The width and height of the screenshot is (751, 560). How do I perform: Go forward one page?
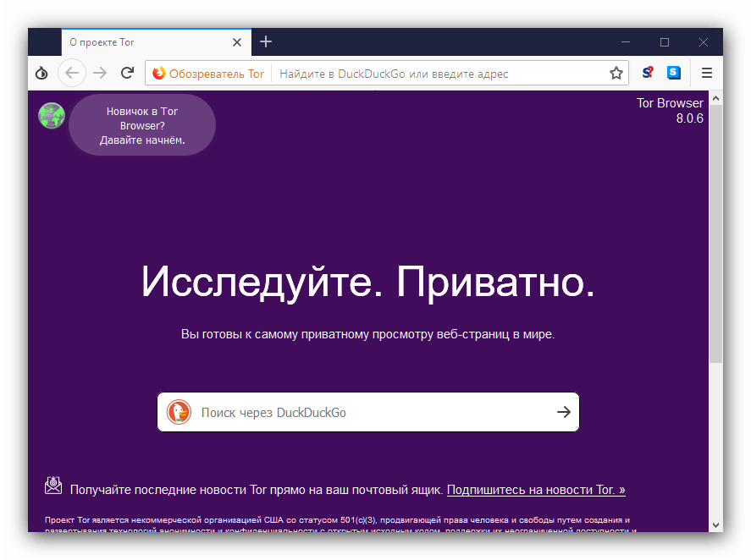[x=100, y=74]
